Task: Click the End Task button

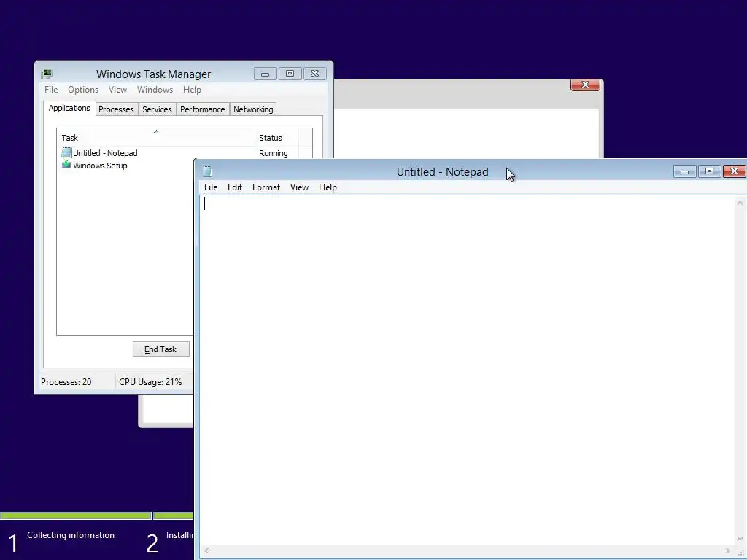Action: click(x=161, y=349)
